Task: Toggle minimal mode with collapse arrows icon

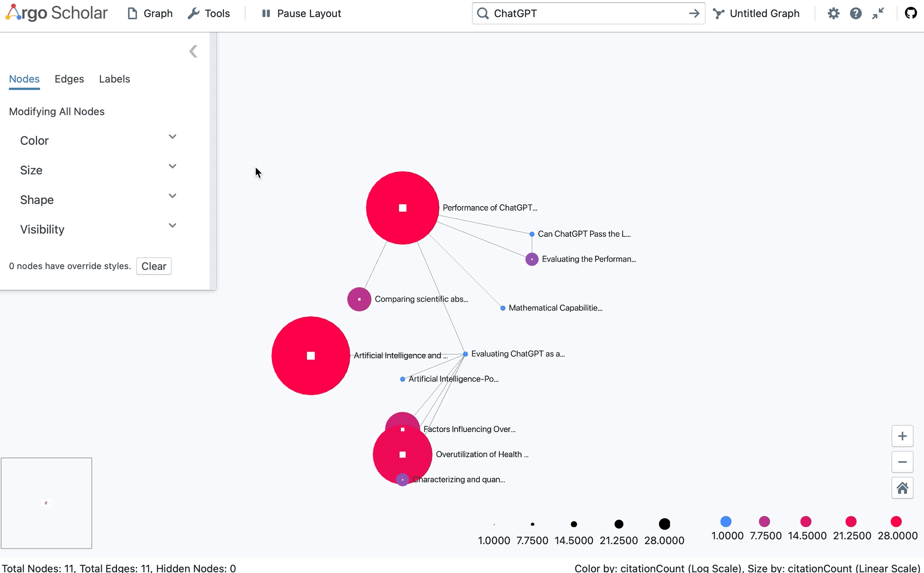Action: point(878,13)
